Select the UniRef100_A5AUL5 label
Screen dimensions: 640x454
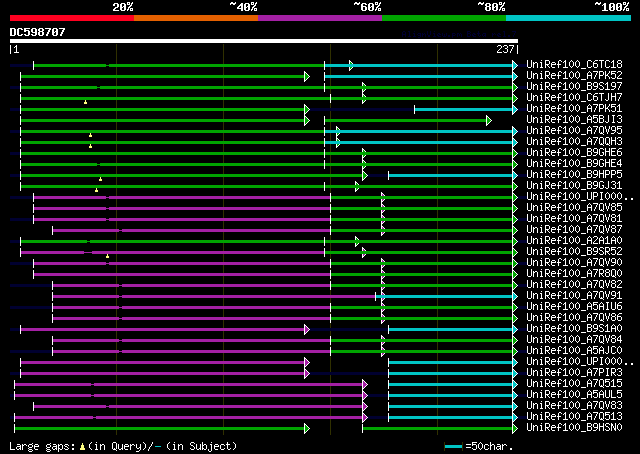[x=574, y=395]
